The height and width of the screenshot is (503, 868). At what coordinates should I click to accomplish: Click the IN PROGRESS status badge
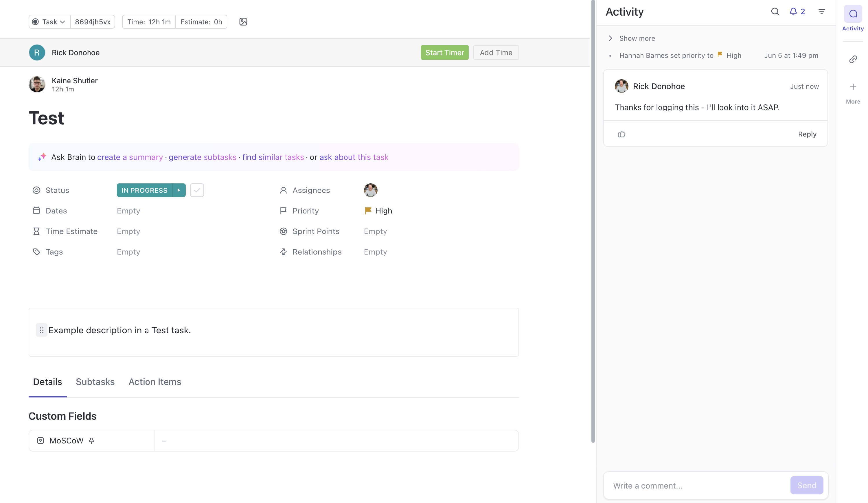(144, 190)
